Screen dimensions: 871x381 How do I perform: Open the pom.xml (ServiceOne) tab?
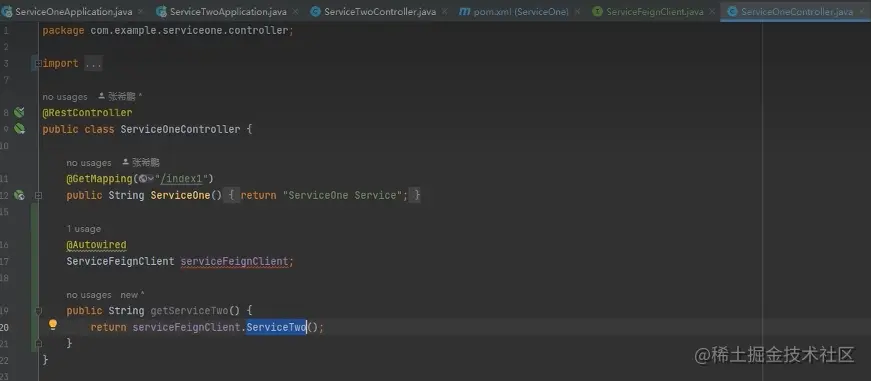[x=520, y=12]
